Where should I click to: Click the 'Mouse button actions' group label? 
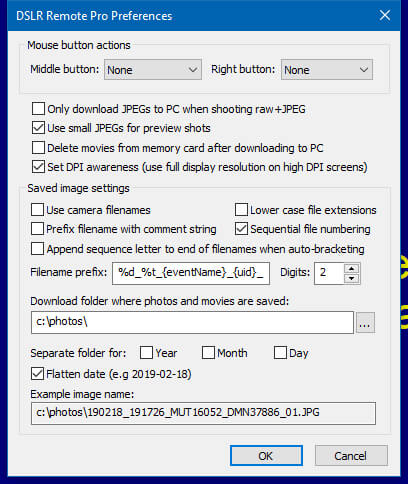point(79,45)
